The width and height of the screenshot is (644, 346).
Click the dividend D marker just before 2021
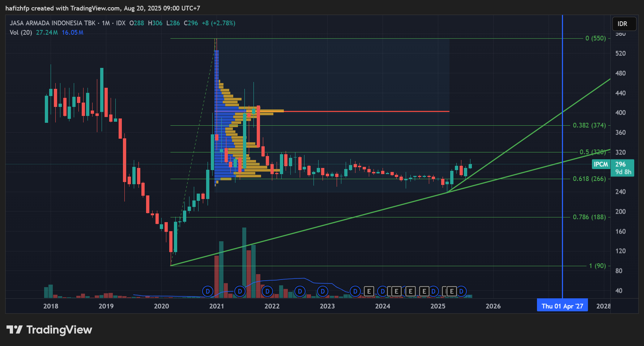[208, 291]
